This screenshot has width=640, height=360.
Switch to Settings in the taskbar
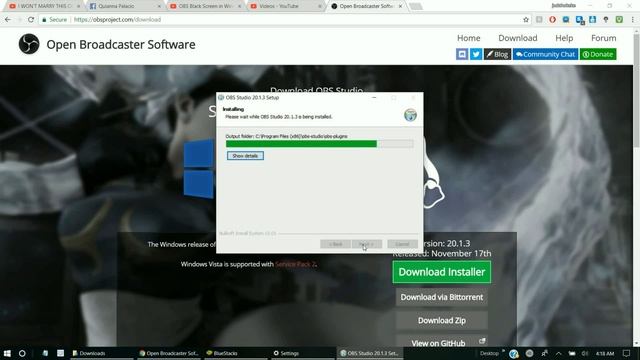[x=302, y=353]
